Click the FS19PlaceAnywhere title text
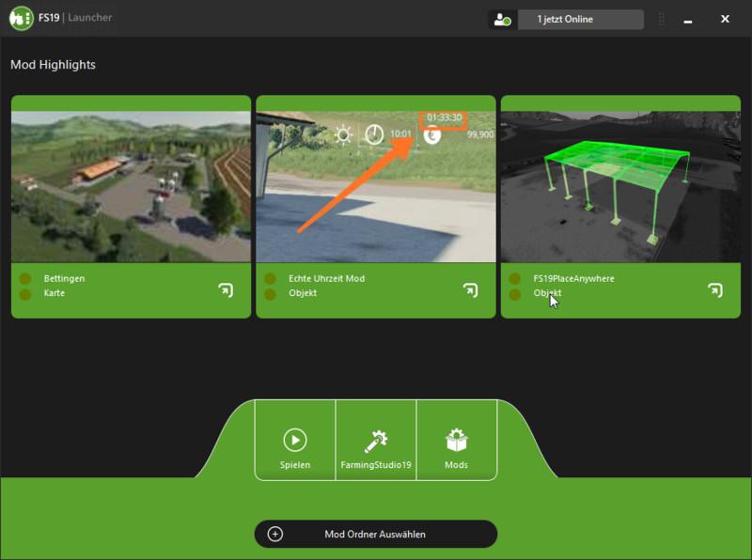Image resolution: width=752 pixels, height=560 pixels. pos(573,279)
